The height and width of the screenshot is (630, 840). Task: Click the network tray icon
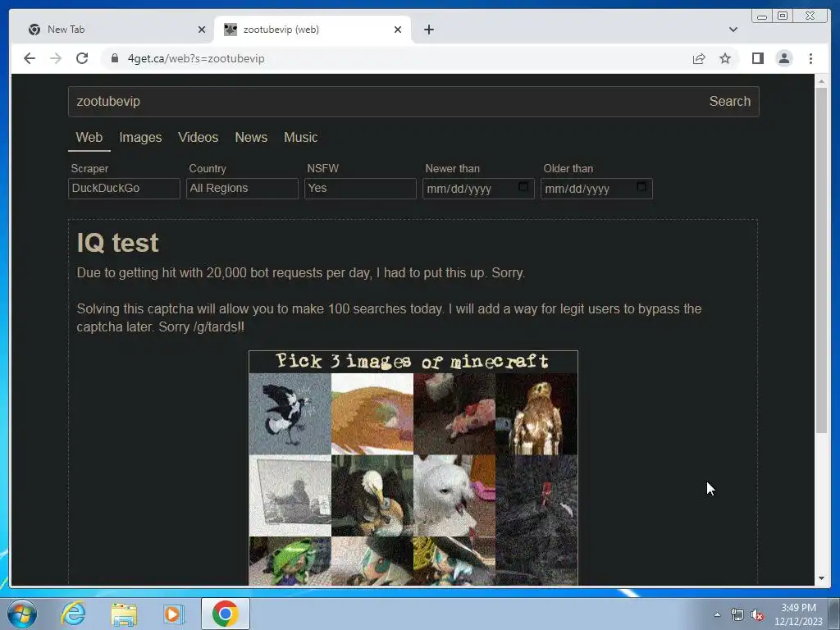pyautogui.click(x=737, y=615)
